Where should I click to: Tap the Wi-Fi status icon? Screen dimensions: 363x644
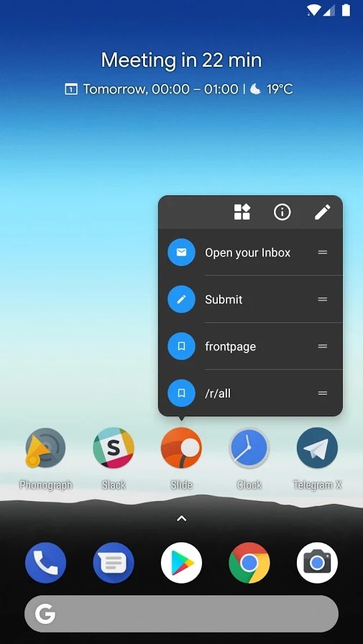pyautogui.click(x=313, y=10)
